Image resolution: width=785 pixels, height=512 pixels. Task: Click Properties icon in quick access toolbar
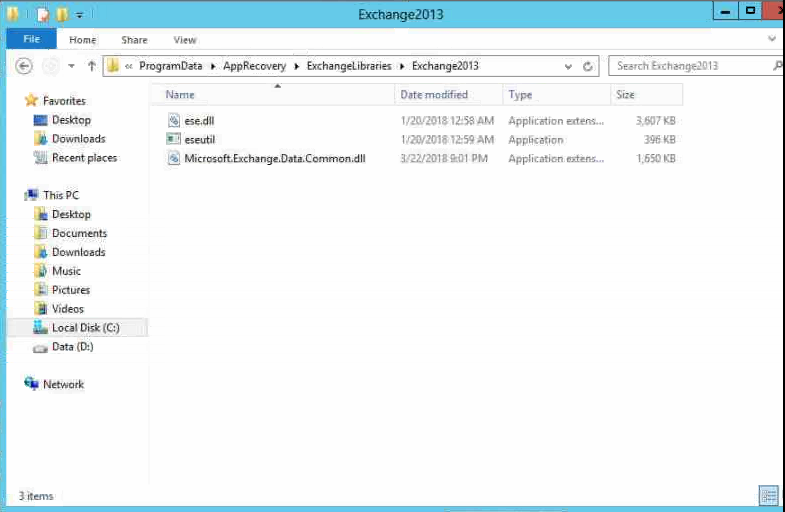(x=43, y=14)
